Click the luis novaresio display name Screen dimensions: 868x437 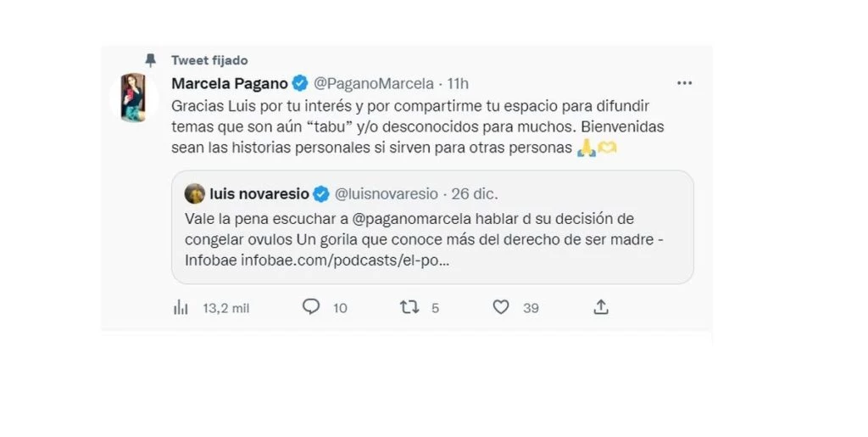click(x=259, y=194)
